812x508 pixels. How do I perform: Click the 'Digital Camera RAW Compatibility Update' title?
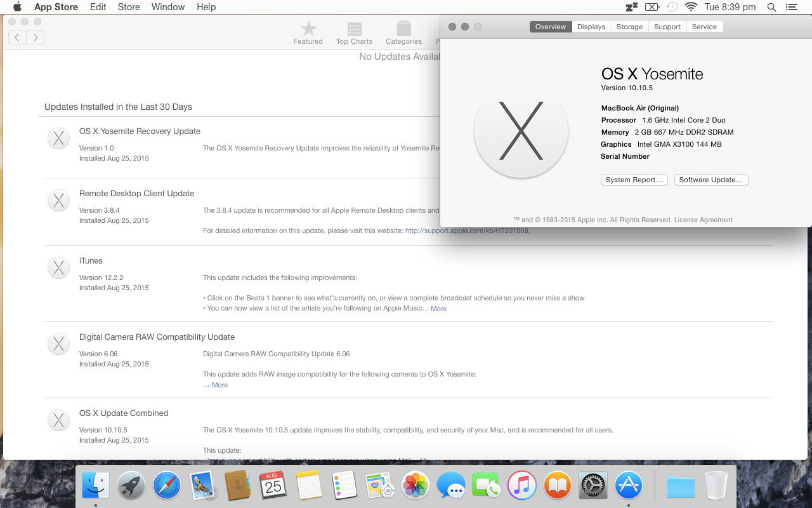point(157,337)
